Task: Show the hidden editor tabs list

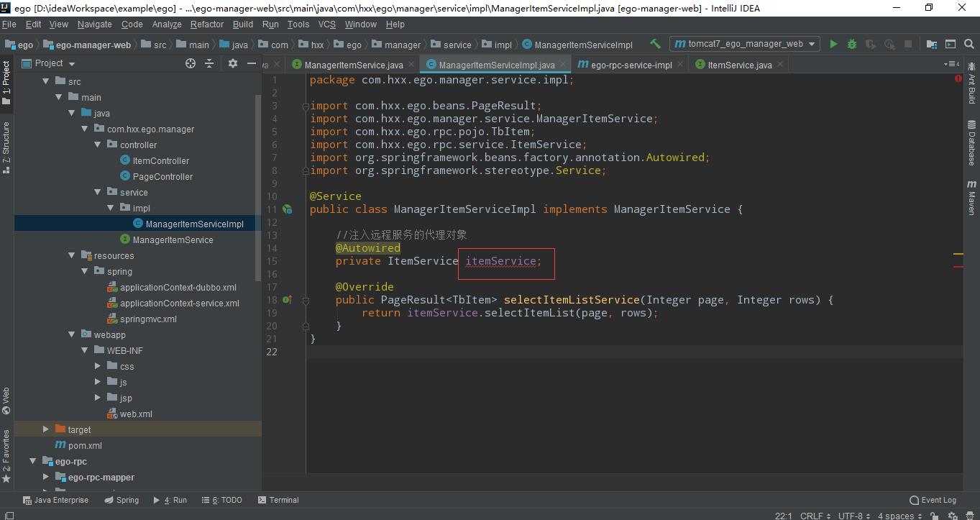Action: tap(951, 64)
